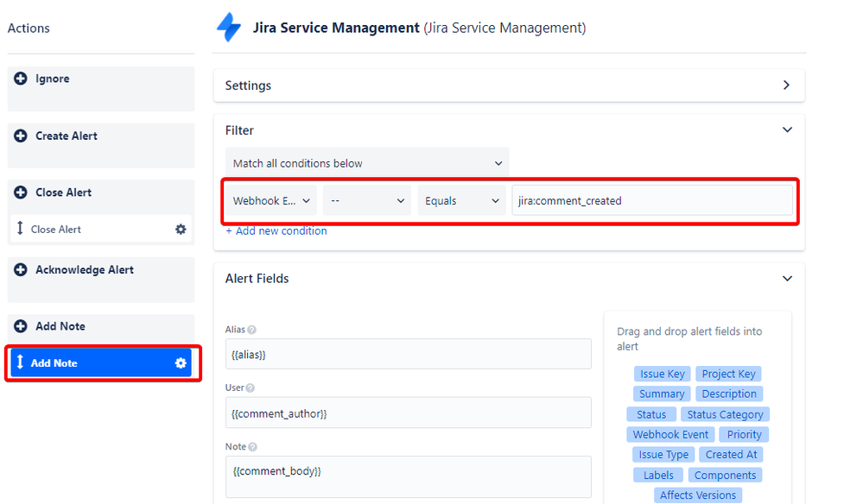863x504 pixels.
Task: Open the Webhook Event field dropdown
Action: pyautogui.click(x=270, y=200)
